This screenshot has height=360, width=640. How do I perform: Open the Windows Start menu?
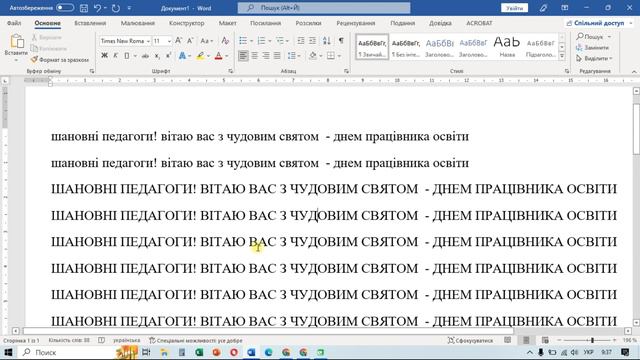point(8,352)
